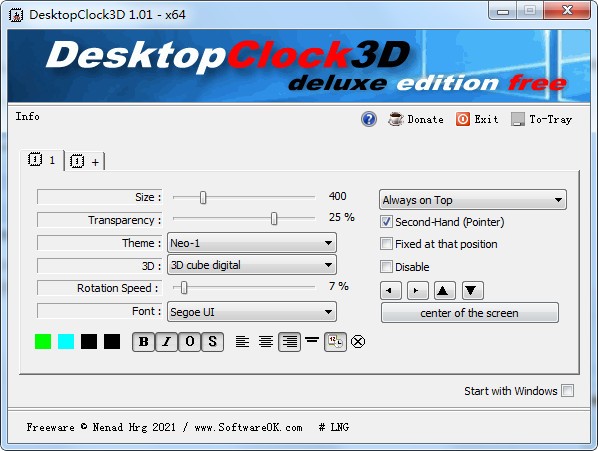Click the Transparency slider handle
598x451 pixels.
pyautogui.click(x=274, y=219)
